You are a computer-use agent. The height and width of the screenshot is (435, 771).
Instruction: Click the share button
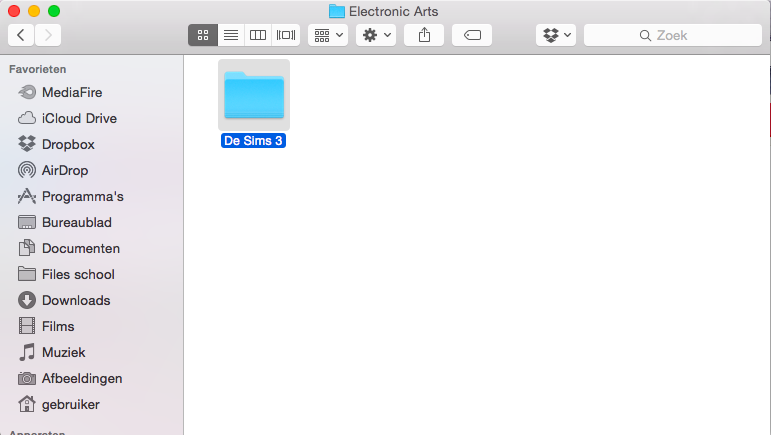(x=424, y=35)
